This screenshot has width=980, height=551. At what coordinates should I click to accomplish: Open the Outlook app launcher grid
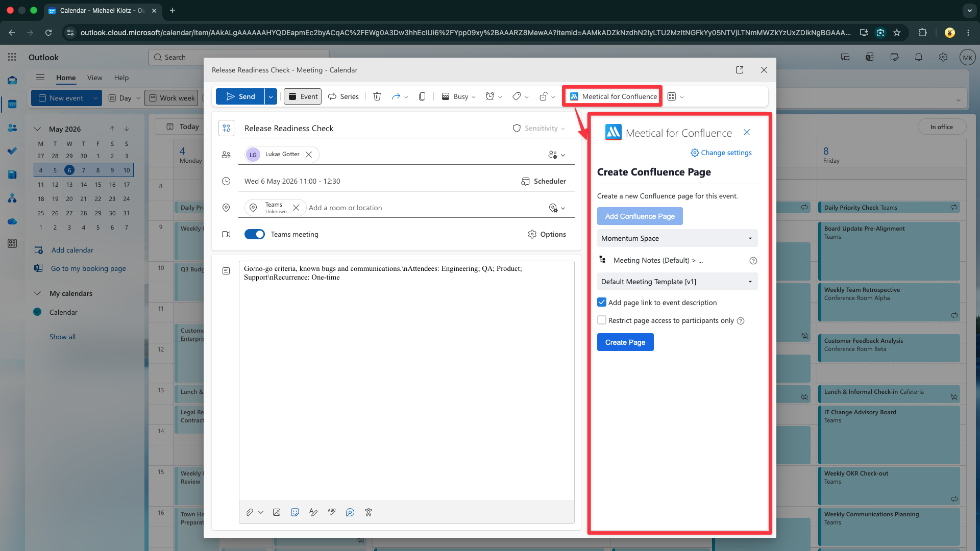coord(12,57)
